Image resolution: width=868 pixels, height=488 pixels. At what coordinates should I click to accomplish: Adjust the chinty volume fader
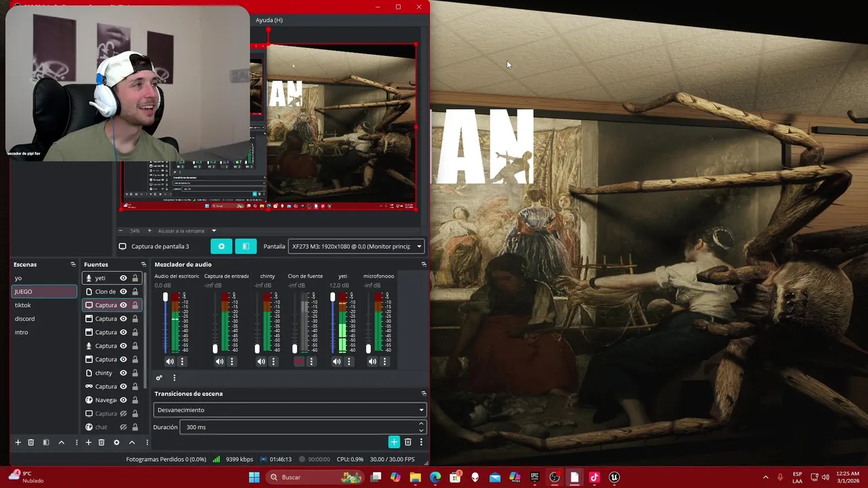257,348
